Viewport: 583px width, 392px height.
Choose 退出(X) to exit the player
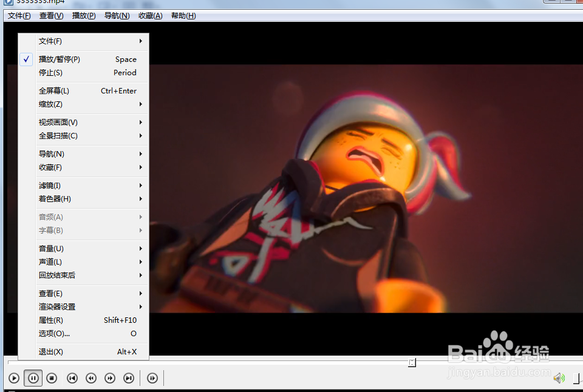click(x=84, y=352)
